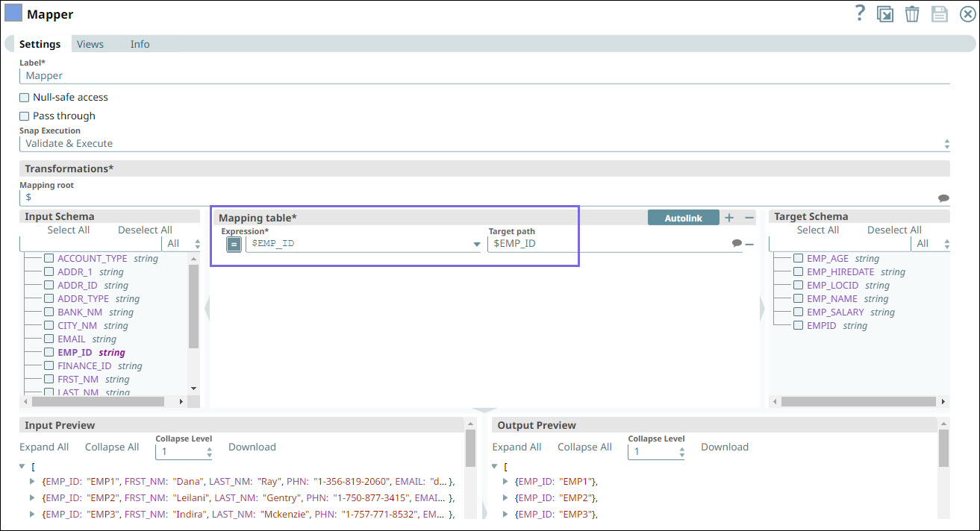This screenshot has width=980, height=531.
Task: Click Deselect All in Input Schema
Action: click(145, 230)
